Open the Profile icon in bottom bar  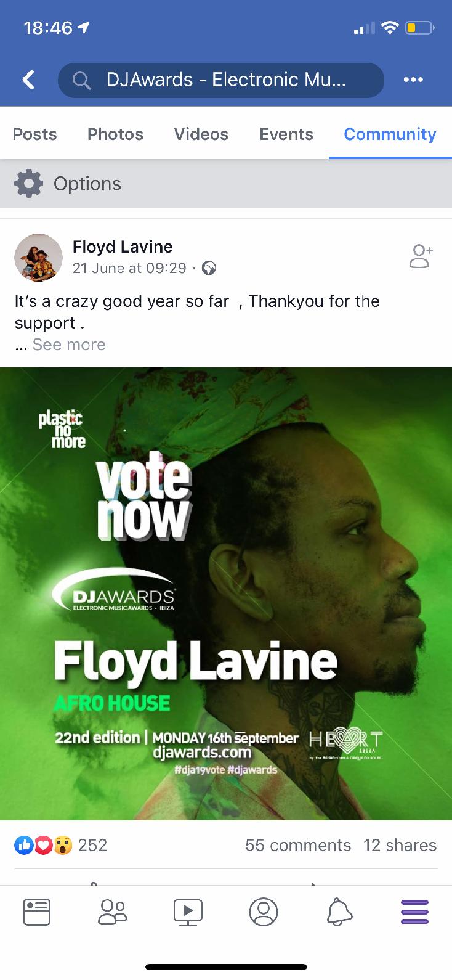264,912
